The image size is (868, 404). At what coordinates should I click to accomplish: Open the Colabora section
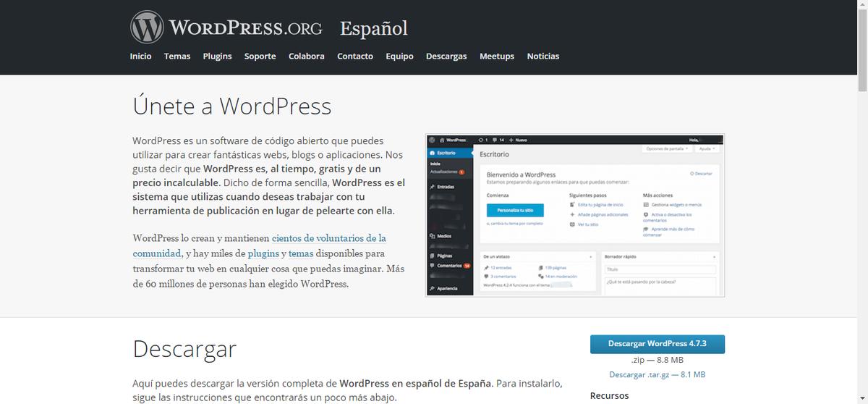pyautogui.click(x=306, y=56)
